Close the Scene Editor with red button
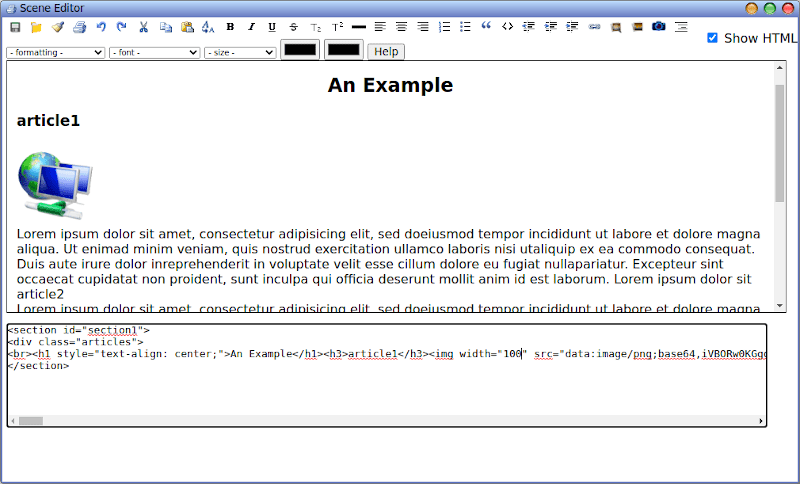 [788, 8]
